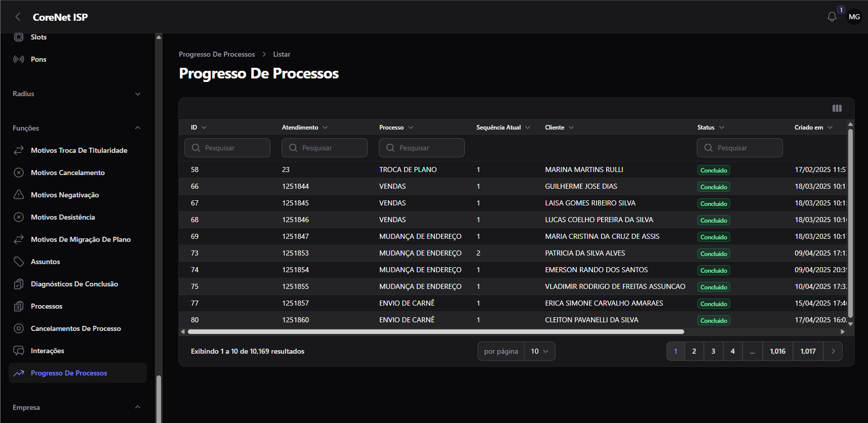The height and width of the screenshot is (423, 868).
Task: Open Interações menu item
Action: click(x=77, y=351)
